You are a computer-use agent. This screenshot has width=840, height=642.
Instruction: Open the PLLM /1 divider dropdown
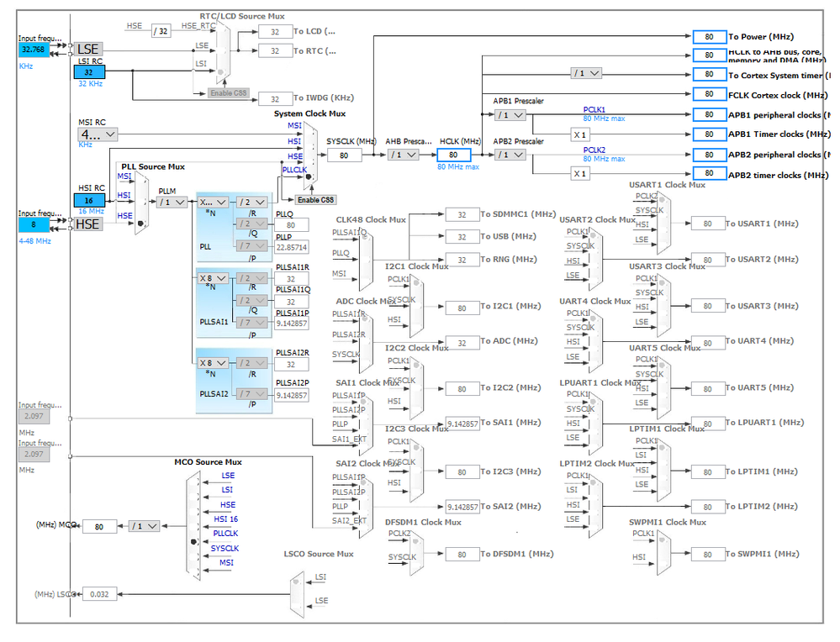click(x=172, y=203)
